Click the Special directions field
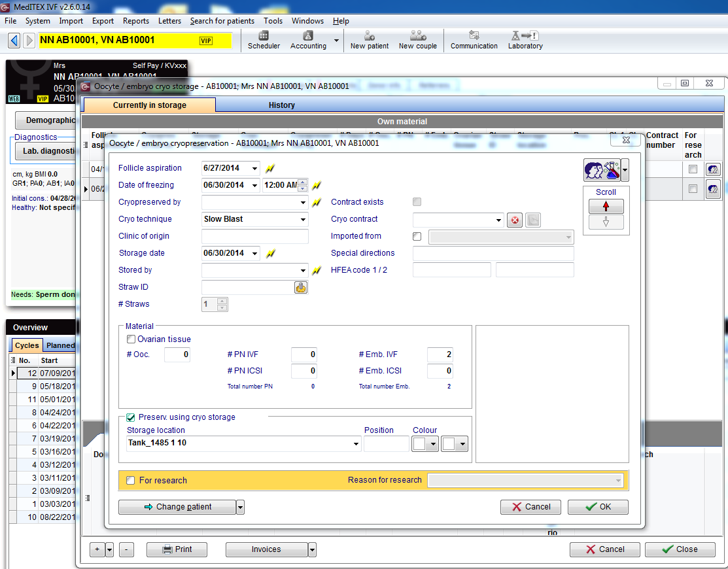This screenshot has height=569, width=728. [493, 253]
